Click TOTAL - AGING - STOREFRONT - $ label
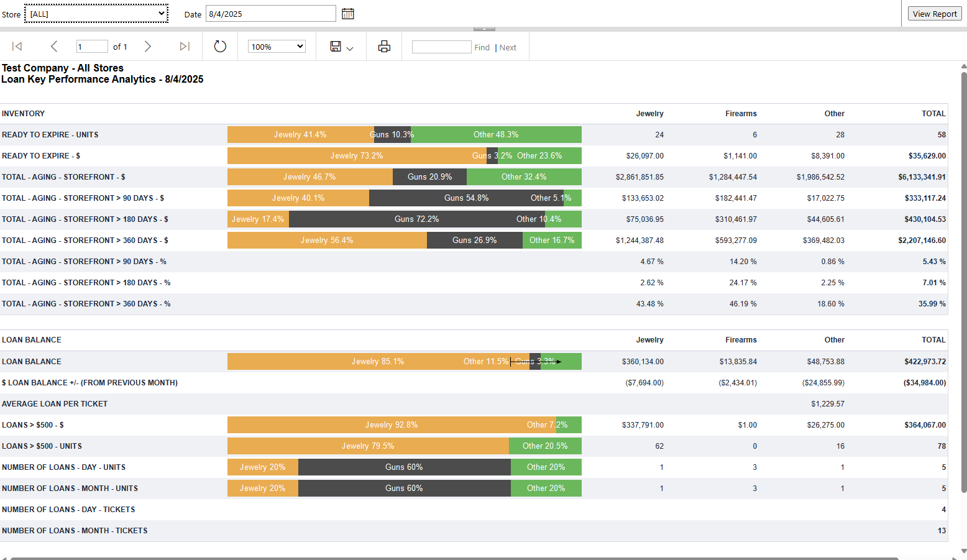The image size is (967, 560). pos(63,177)
